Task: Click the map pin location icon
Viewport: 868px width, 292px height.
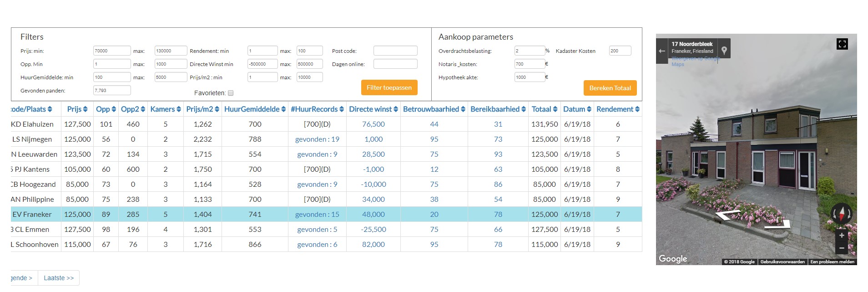Action: [724, 51]
